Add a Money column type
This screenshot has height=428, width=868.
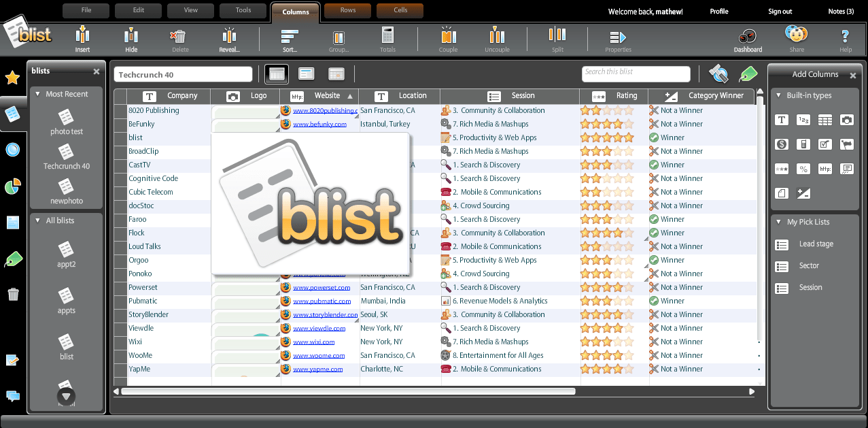tap(782, 144)
